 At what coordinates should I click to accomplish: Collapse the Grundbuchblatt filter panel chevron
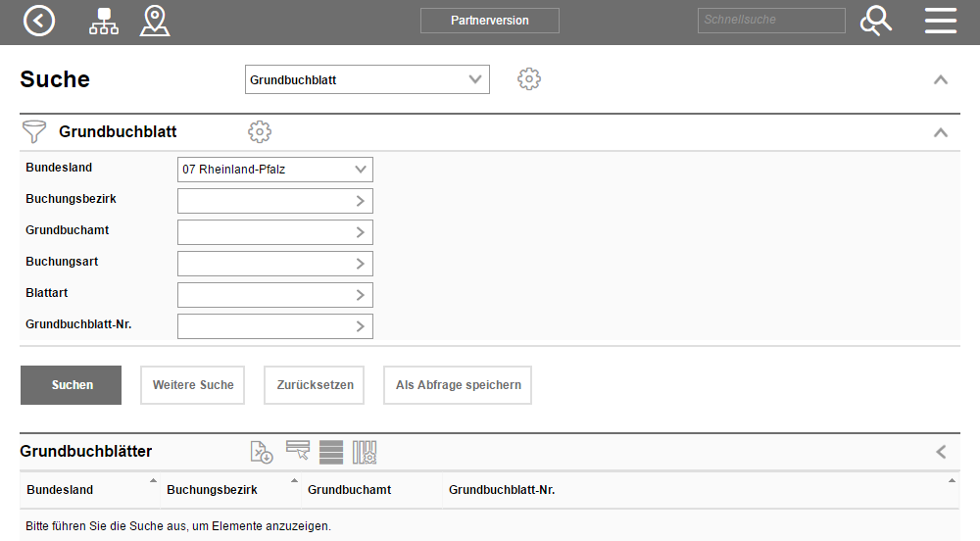tap(940, 132)
